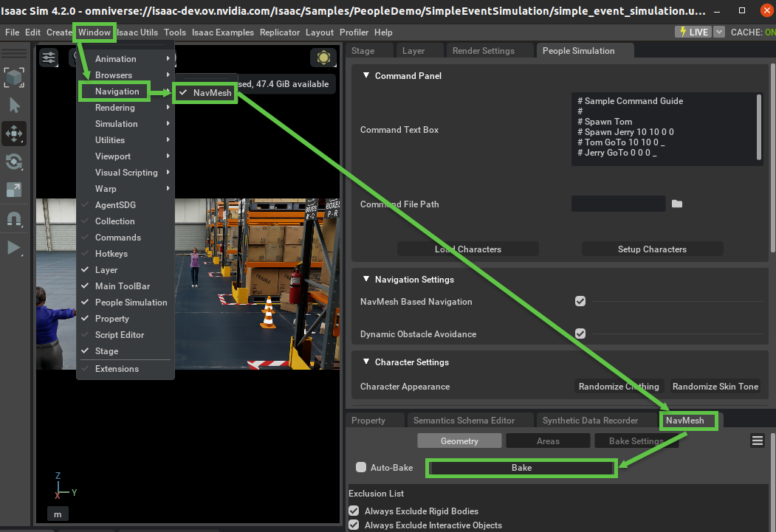The image size is (776, 532).
Task: Toggle Always Exclude Interactive Objects
Action: click(354, 525)
